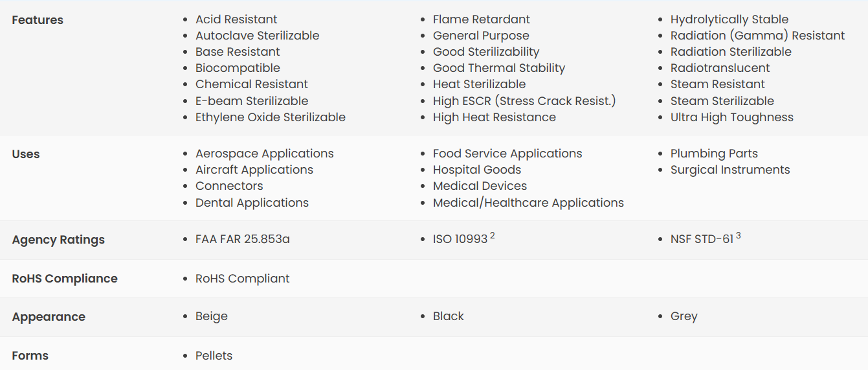Viewport: 868px width, 370px height.
Task: Select the Beige appearance value
Action: point(212,316)
